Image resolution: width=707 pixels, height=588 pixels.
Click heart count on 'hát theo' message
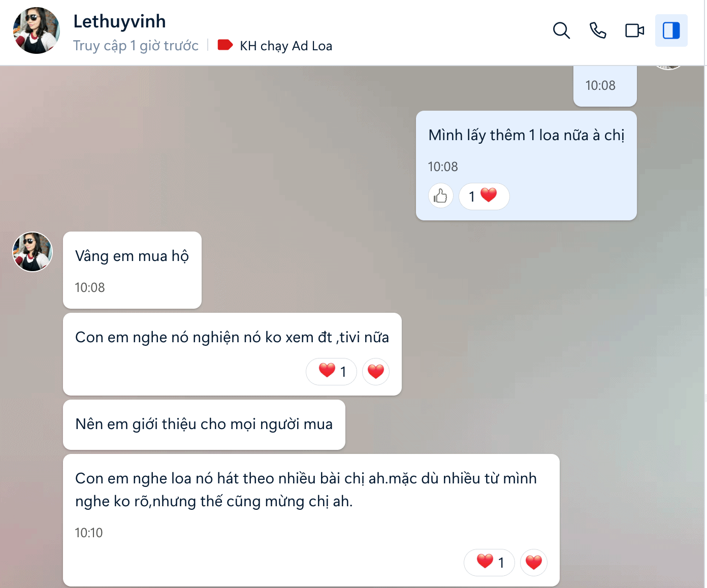[x=489, y=563]
